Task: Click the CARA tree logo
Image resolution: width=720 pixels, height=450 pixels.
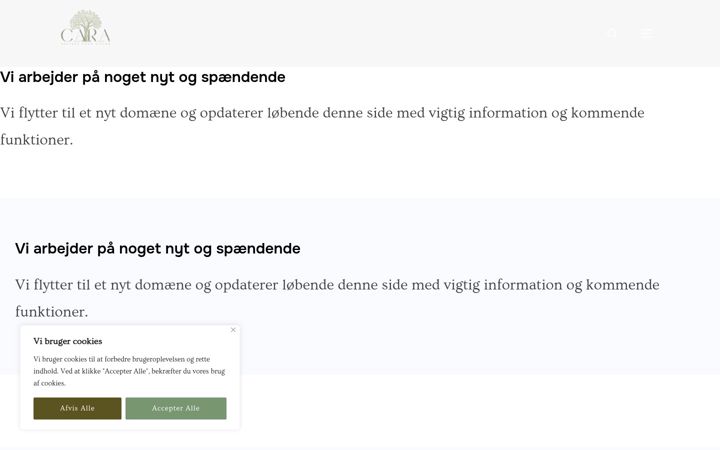Action: 85,28
